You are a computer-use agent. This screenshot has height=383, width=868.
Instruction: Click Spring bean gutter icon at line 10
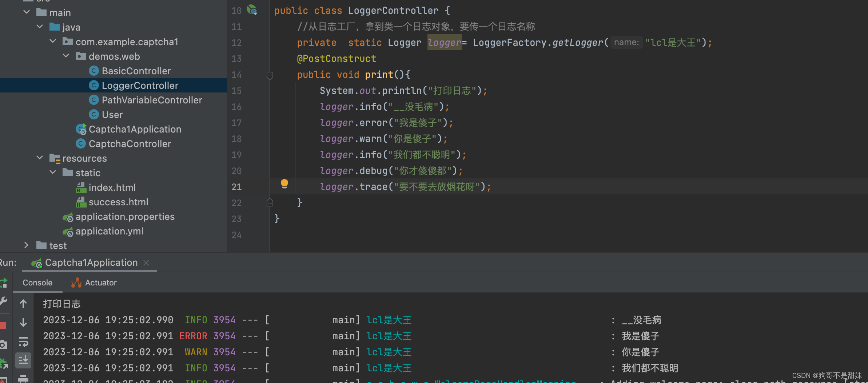(x=252, y=10)
